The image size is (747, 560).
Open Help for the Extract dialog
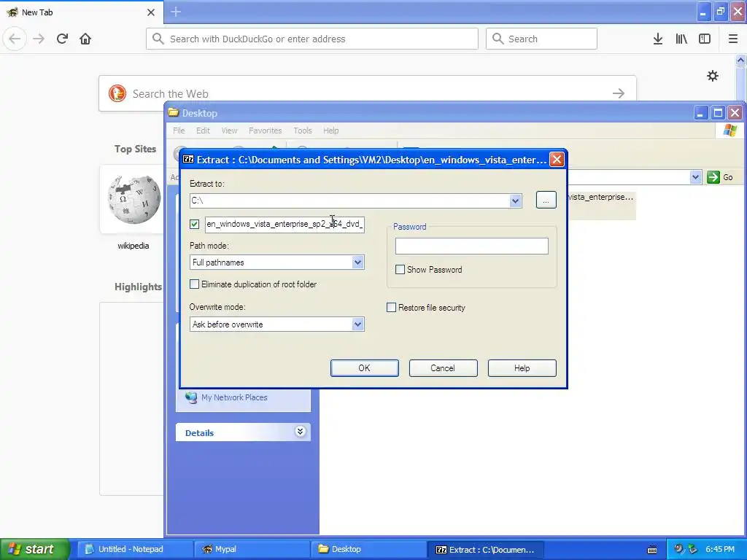tap(522, 368)
